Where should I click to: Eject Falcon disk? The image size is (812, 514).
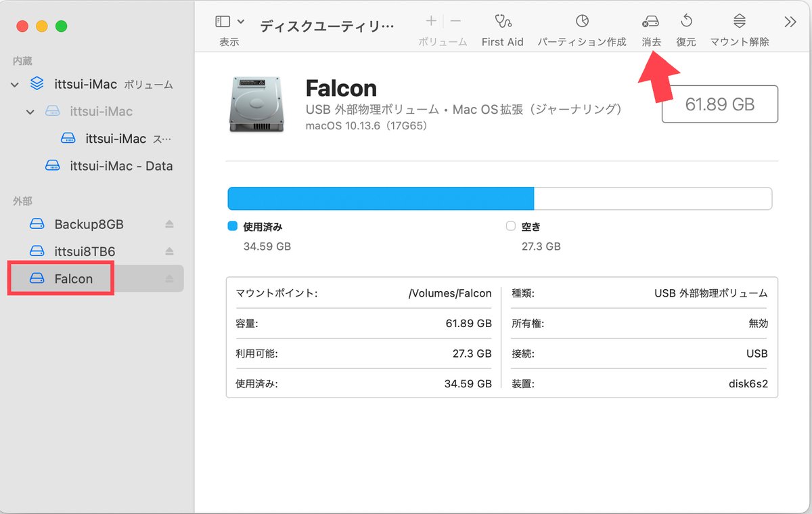(x=170, y=278)
